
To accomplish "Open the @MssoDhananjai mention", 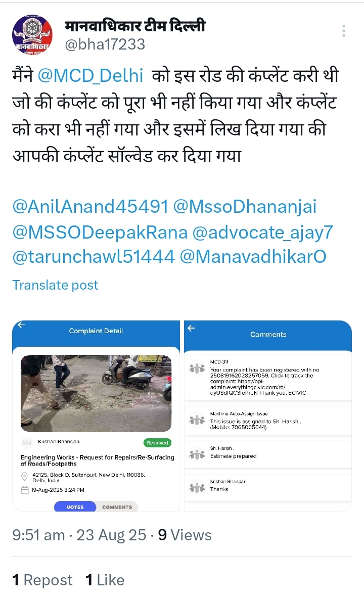I will 245,207.
